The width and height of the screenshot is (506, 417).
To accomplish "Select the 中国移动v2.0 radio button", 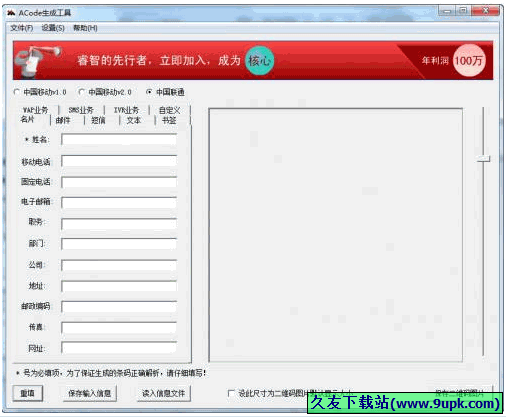I will click(81, 92).
